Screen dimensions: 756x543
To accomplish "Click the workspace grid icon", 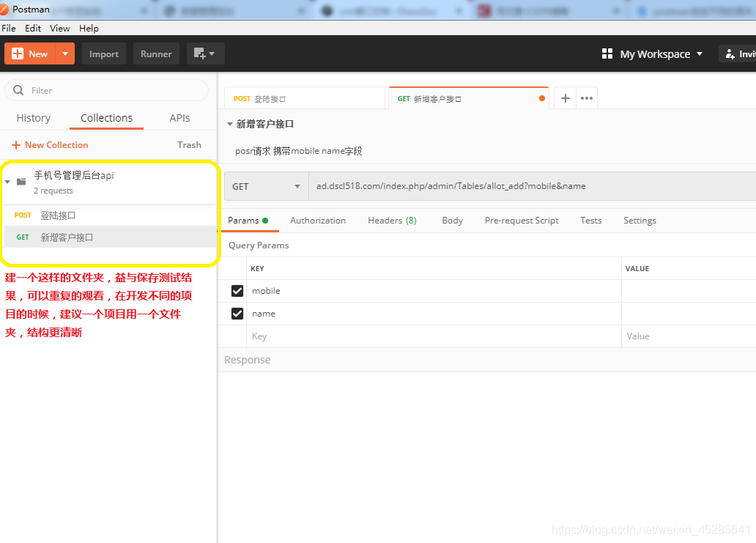I will [x=607, y=53].
